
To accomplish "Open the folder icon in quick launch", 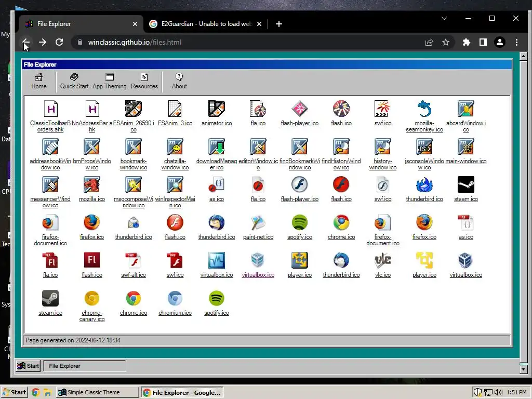I will 47,392.
